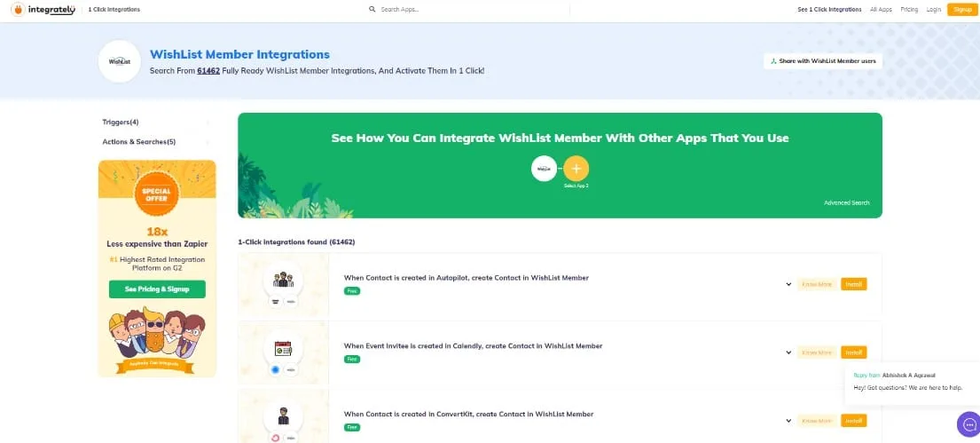Click the share icon beside Share with WishList Member users
980x443 pixels.
(773, 61)
